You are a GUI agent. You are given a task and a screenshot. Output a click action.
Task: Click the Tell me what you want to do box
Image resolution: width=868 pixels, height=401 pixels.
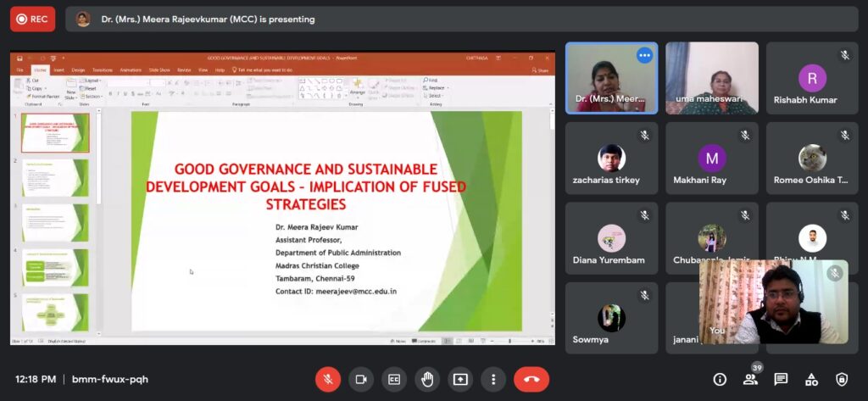click(264, 70)
